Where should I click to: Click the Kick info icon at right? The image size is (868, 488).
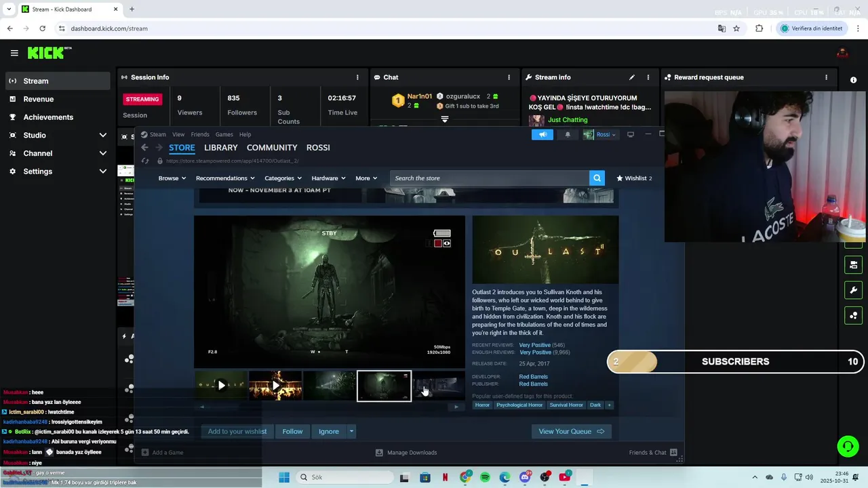(x=853, y=80)
